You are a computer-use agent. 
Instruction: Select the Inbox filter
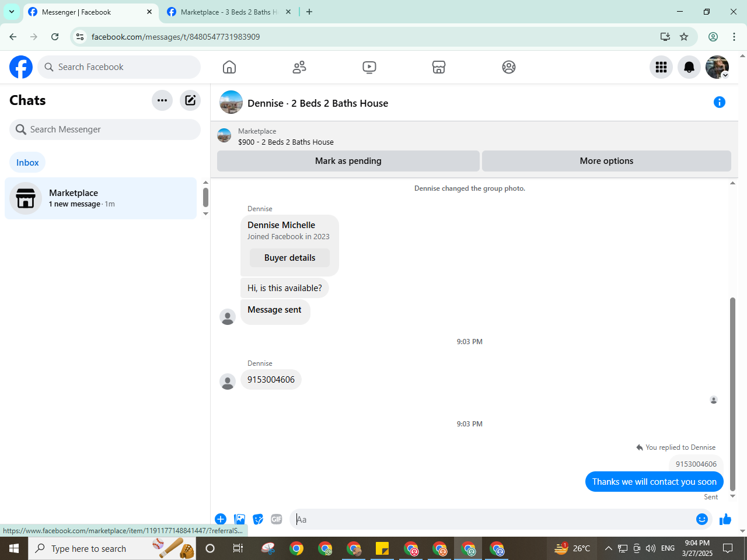(27, 163)
